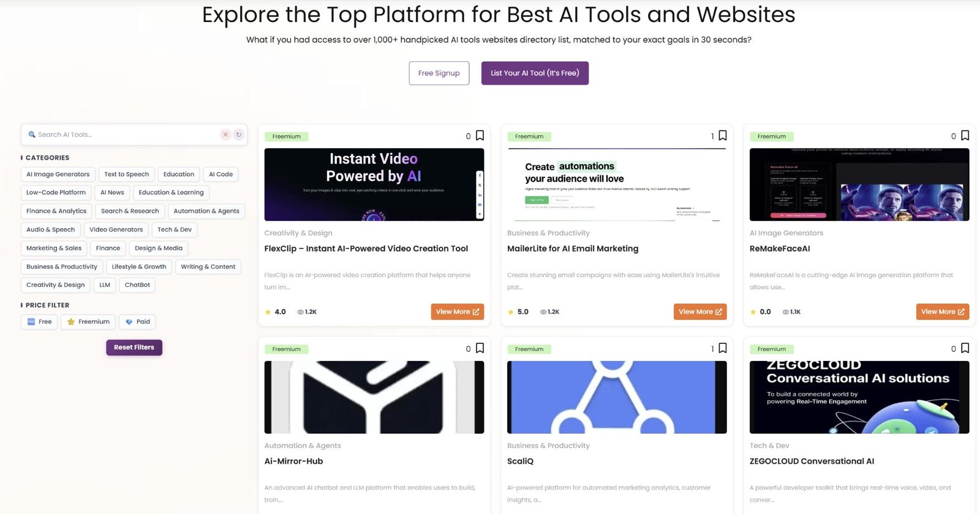The image size is (980, 514).
Task: Filter by Paid price
Action: click(x=137, y=322)
